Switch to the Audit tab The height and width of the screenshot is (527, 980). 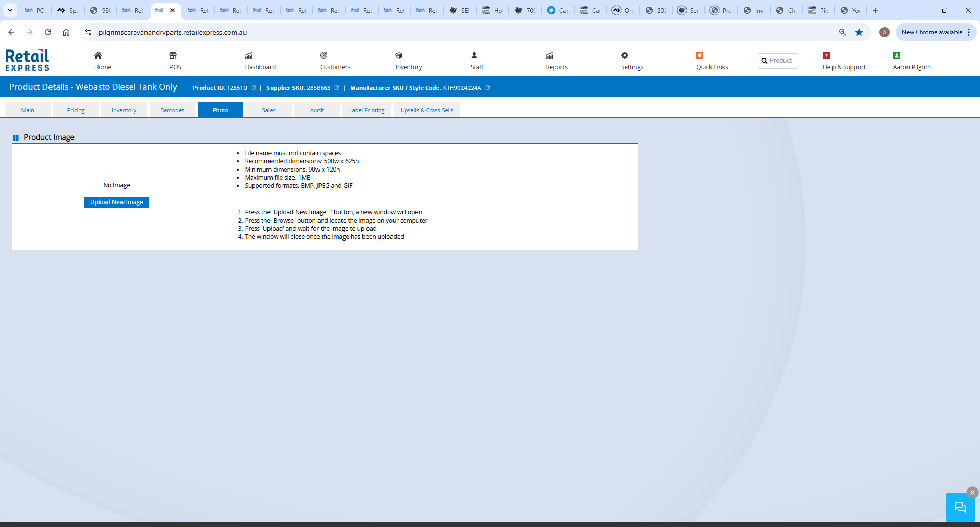point(317,110)
